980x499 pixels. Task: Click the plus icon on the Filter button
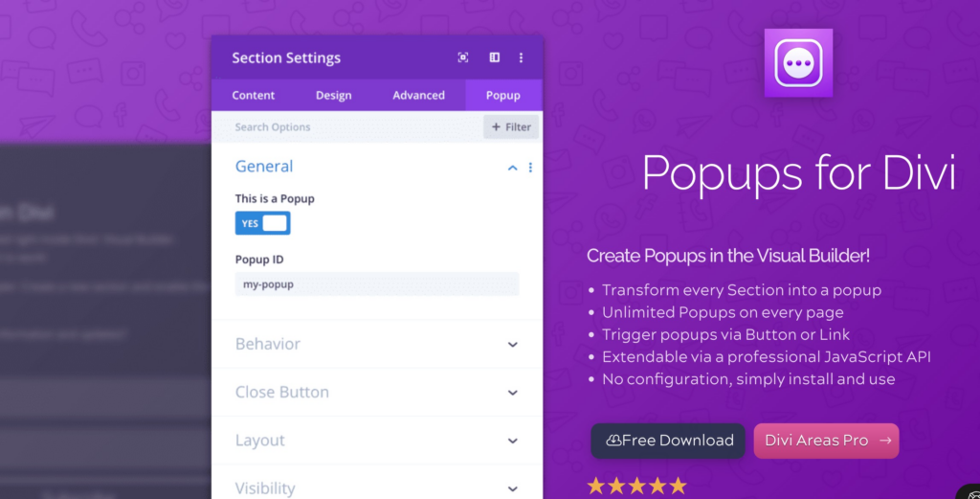[x=497, y=127]
